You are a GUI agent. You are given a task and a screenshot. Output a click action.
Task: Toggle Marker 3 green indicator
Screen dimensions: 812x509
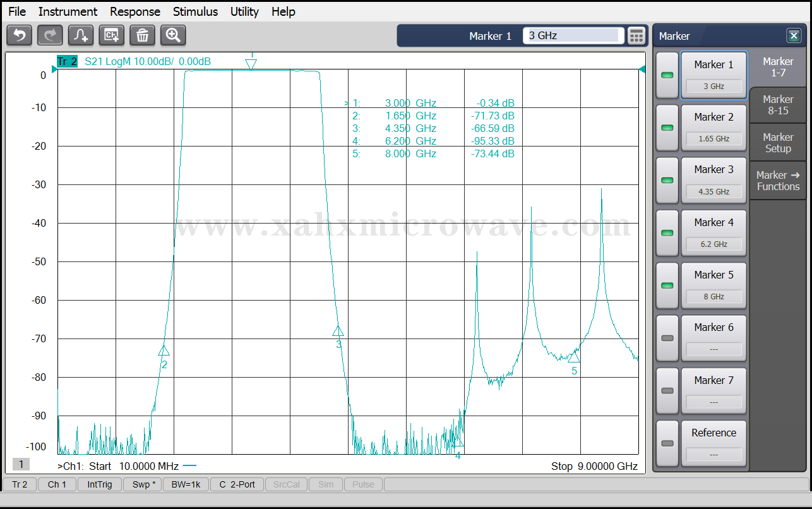[667, 180]
